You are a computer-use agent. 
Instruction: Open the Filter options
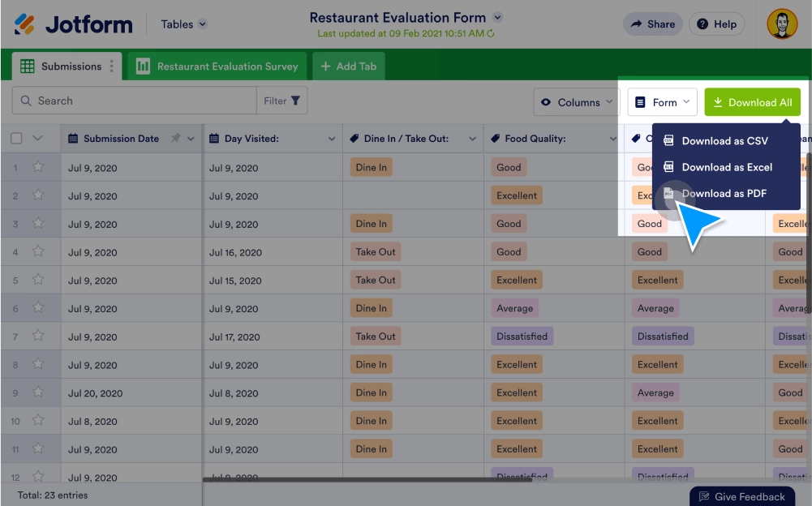[281, 101]
